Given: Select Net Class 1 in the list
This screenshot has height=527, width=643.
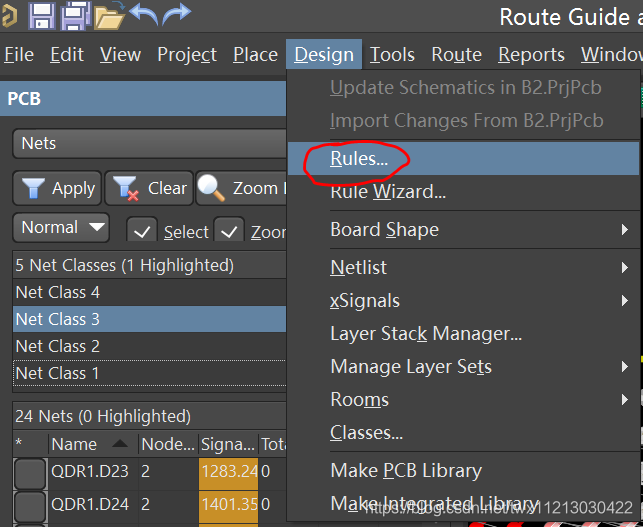Looking at the screenshot, I should point(149,373).
